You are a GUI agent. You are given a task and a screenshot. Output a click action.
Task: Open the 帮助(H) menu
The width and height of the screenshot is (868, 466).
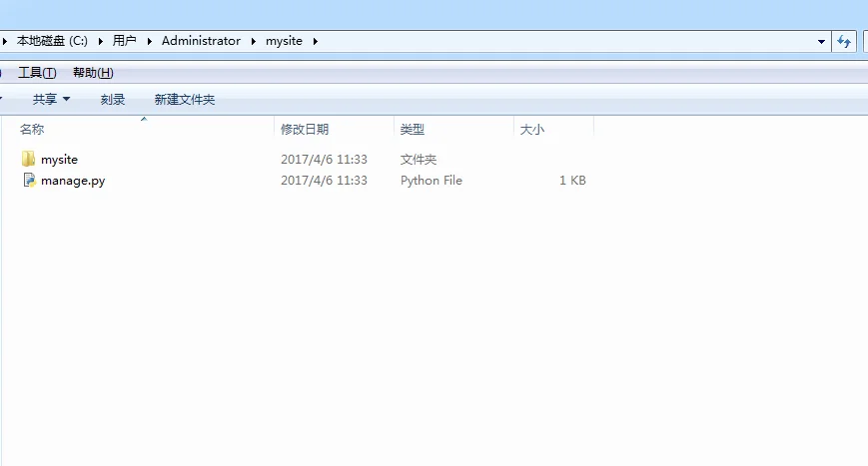93,73
